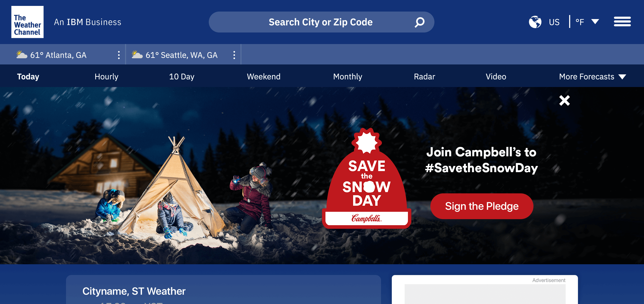
Task: Close the Campbell's ad banner
Action: pyautogui.click(x=565, y=101)
